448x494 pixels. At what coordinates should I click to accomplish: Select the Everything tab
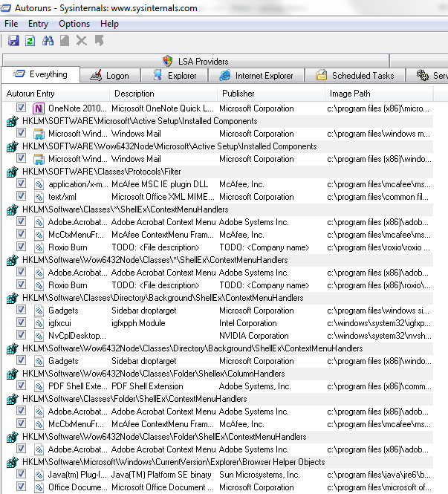click(40, 74)
